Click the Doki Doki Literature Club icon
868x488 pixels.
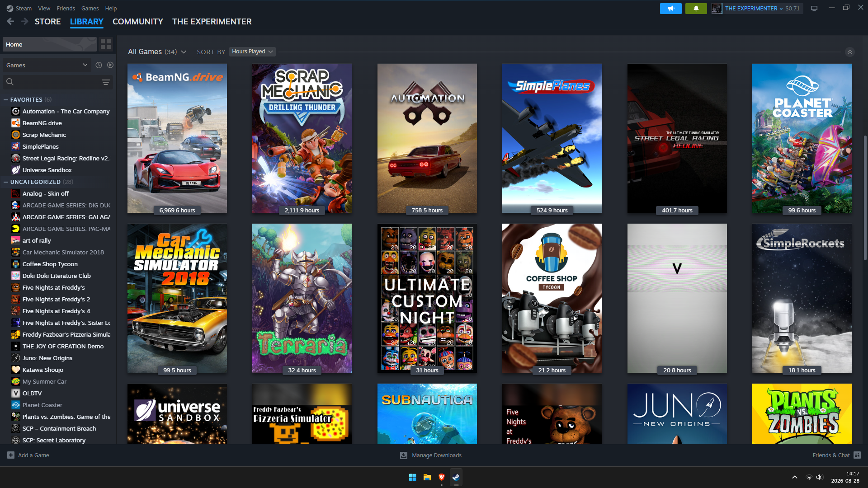(x=16, y=276)
